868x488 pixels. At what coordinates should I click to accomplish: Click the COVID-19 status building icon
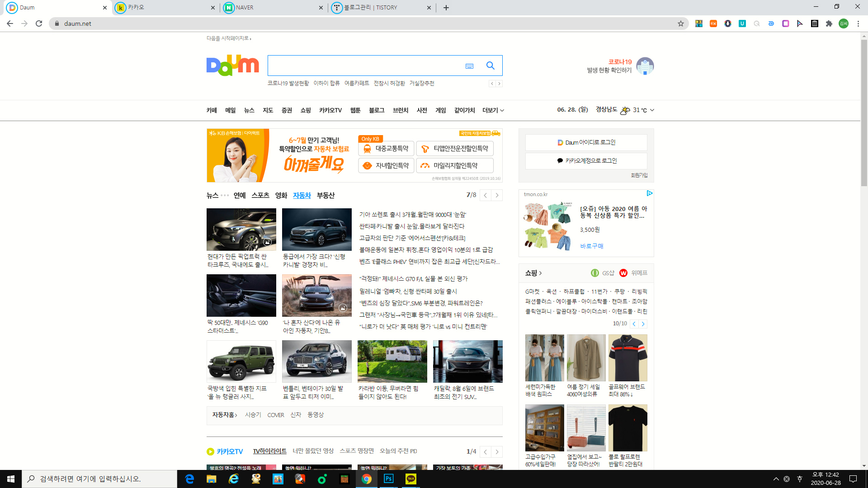tap(645, 66)
